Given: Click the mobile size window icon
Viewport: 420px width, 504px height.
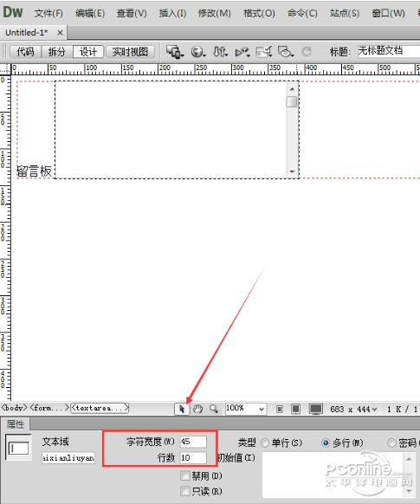Looking at the screenshot, I should [280, 409].
